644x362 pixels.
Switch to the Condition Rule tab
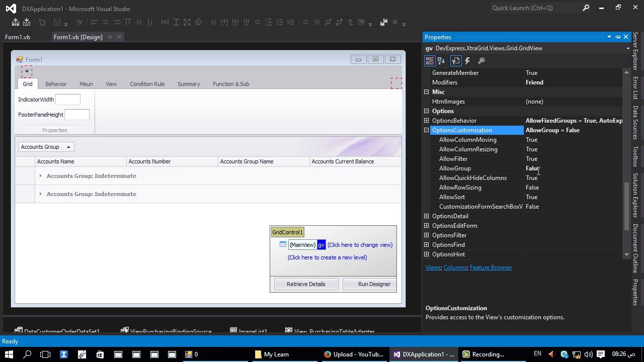pos(147,84)
